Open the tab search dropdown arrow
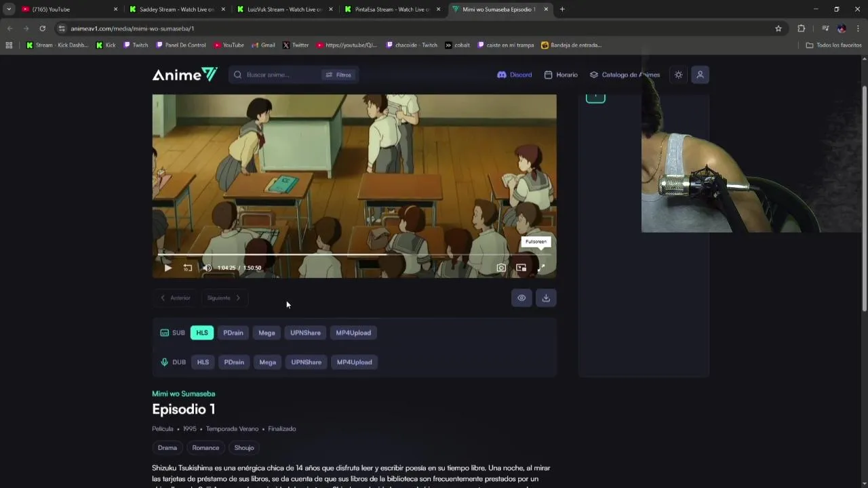The width and height of the screenshot is (868, 488). (x=9, y=9)
